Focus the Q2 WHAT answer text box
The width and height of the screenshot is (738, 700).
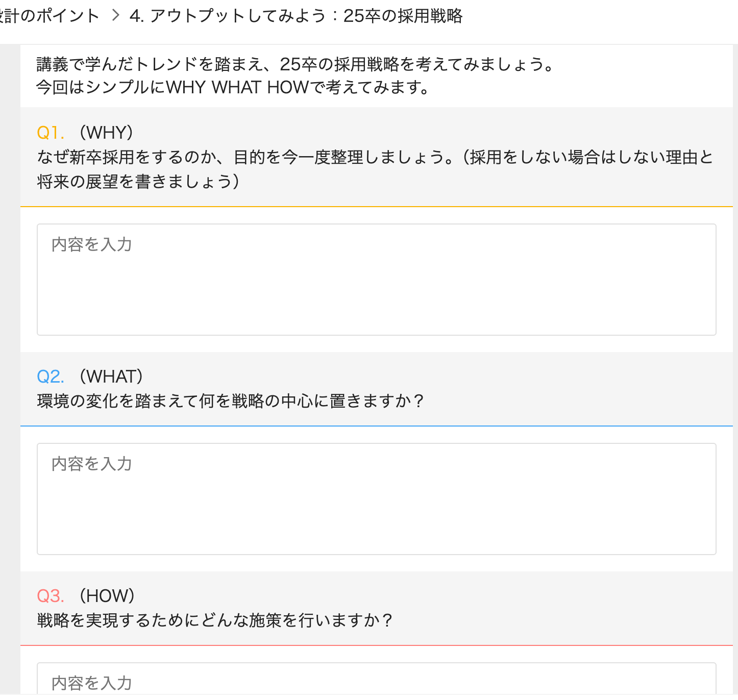(376, 499)
